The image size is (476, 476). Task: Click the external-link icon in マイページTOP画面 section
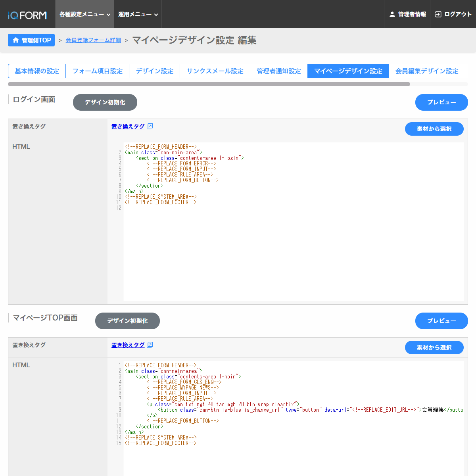pos(150,345)
